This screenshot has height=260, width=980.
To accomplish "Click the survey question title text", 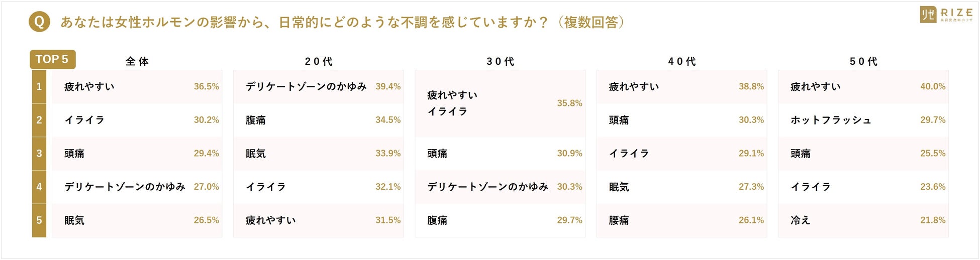I will [x=342, y=23].
